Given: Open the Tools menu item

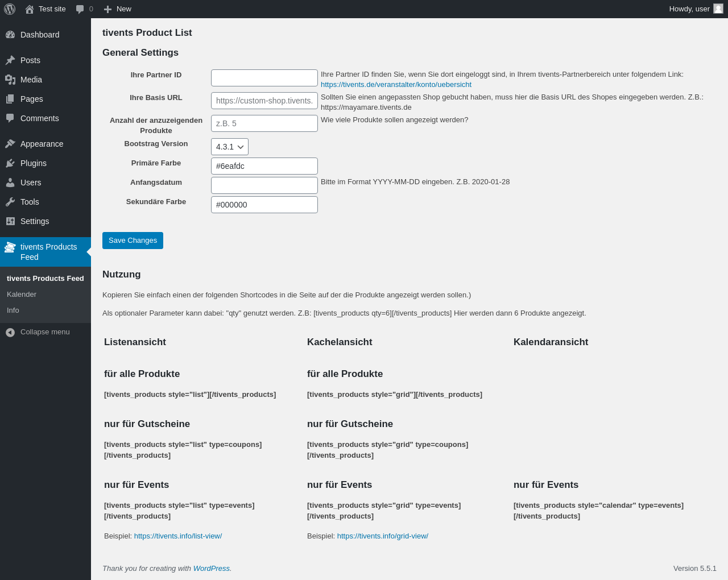Looking at the screenshot, I should pyautogui.click(x=45, y=202).
